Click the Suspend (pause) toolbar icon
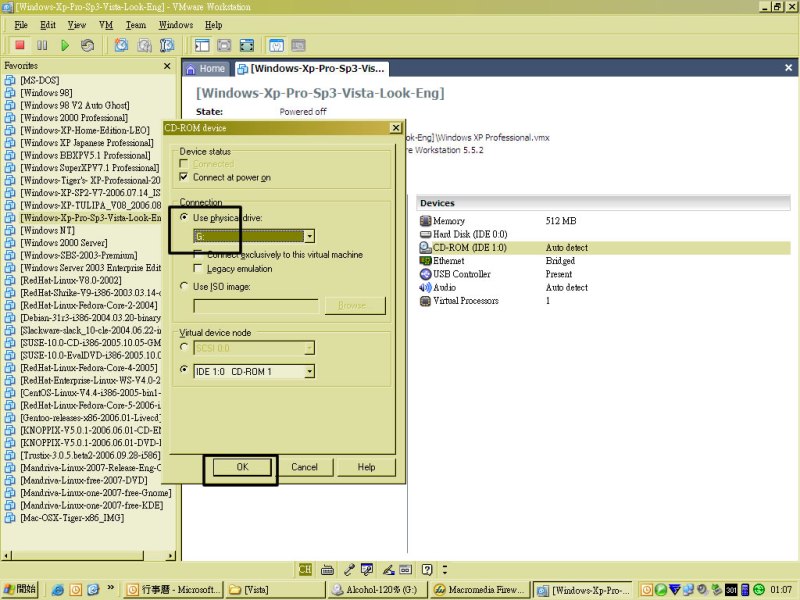Viewport: 800px width, 600px height. [x=42, y=45]
